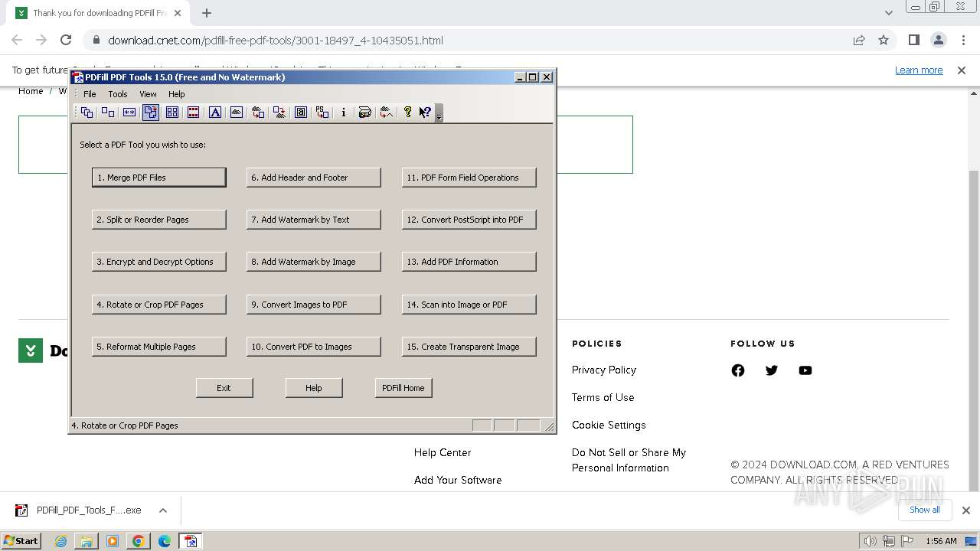Click the Watermark by Text 'A' icon
Viewport: 980px width, 551px height.
coord(215,112)
